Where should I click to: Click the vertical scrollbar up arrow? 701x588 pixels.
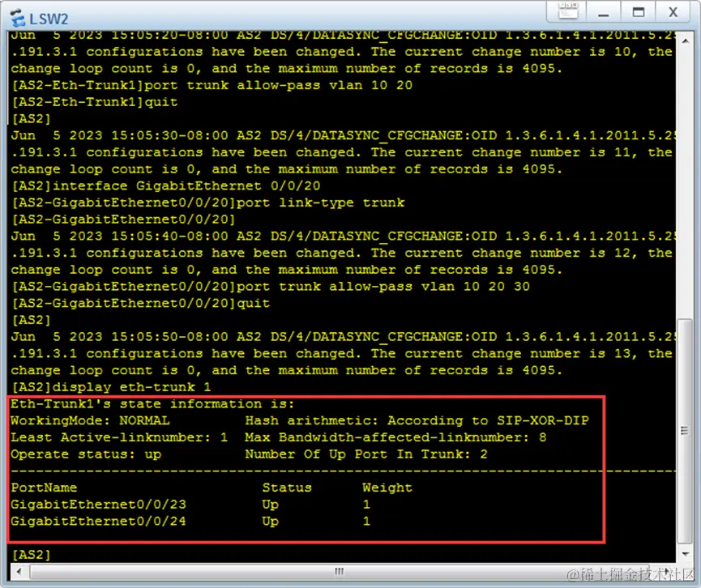coord(686,41)
